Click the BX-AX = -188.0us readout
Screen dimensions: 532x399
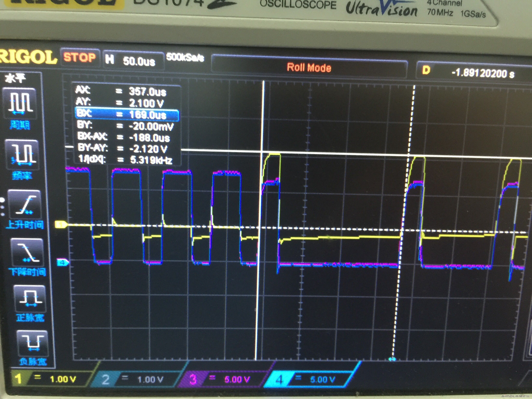tap(124, 137)
